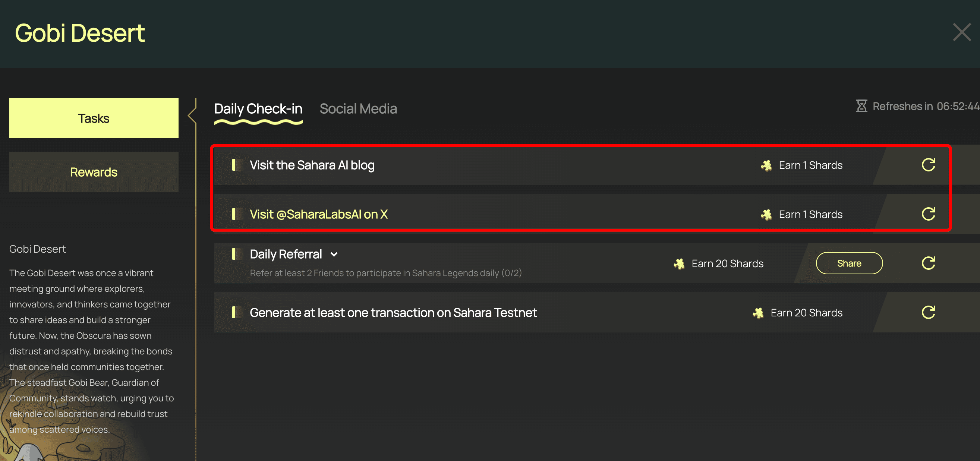The image size is (980, 461).
Task: Click shard icon in Sahara Testnet row
Action: click(758, 313)
